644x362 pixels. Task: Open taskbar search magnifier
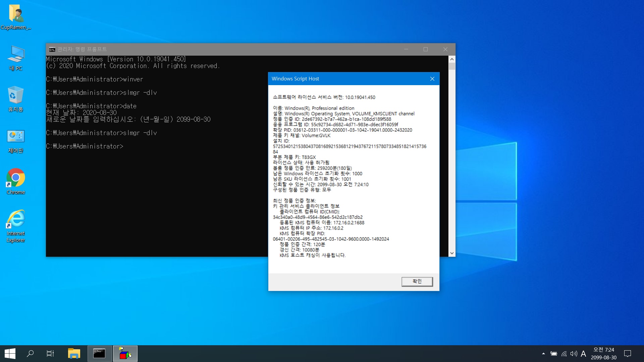coord(30,354)
